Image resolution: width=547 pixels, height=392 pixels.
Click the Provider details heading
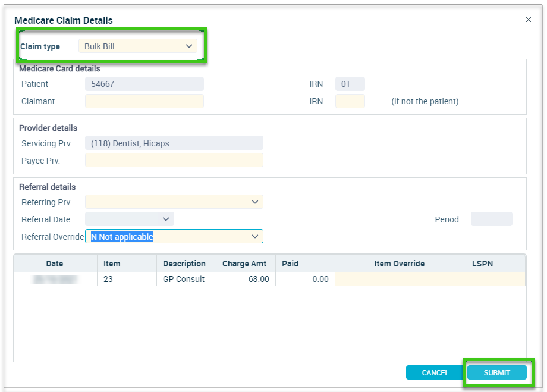48,128
